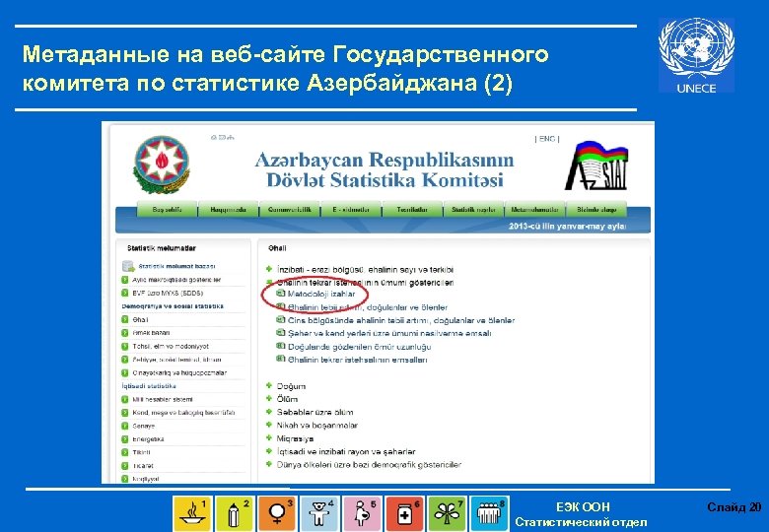The image size is (769, 532).
Task: Open the Təsnifatlar navigation tab
Action: 412,209
